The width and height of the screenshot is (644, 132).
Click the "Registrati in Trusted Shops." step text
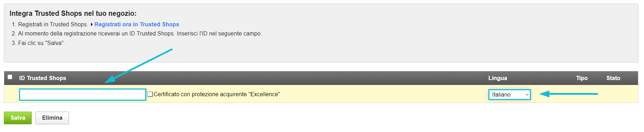(x=53, y=24)
